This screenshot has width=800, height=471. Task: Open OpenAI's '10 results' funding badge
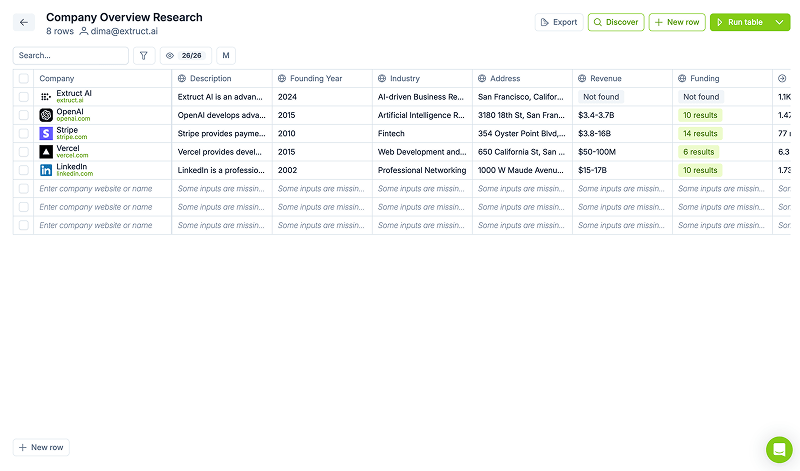coord(700,115)
